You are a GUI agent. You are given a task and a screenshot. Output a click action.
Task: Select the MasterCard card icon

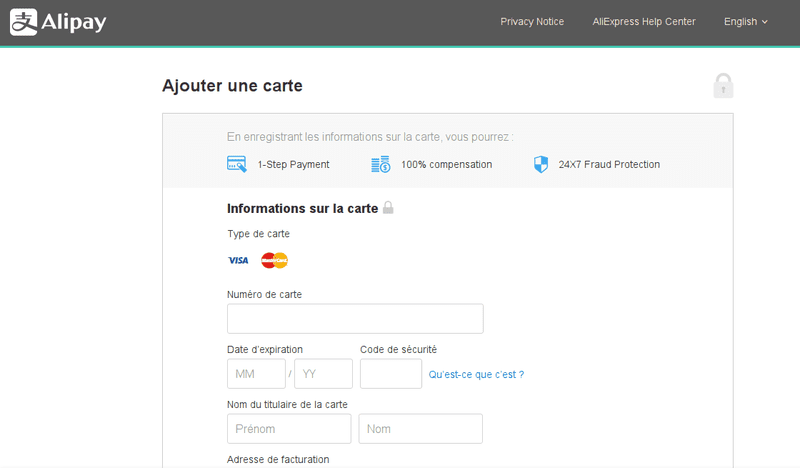tap(274, 260)
